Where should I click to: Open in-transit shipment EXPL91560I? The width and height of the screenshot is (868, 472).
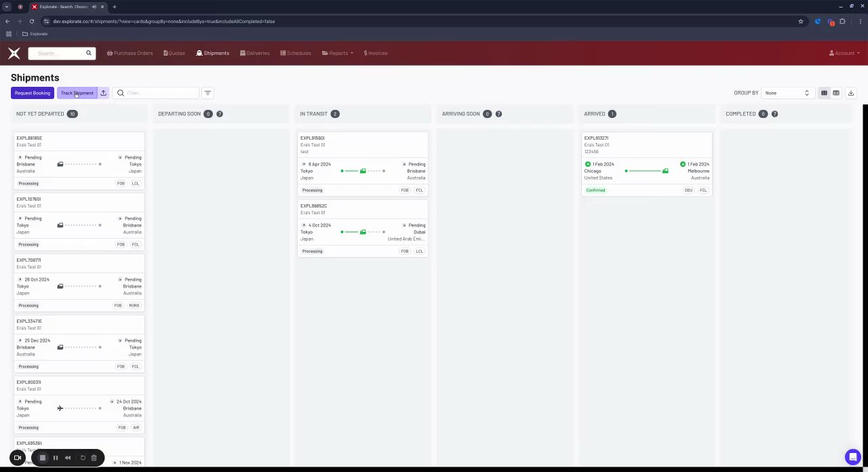363,164
